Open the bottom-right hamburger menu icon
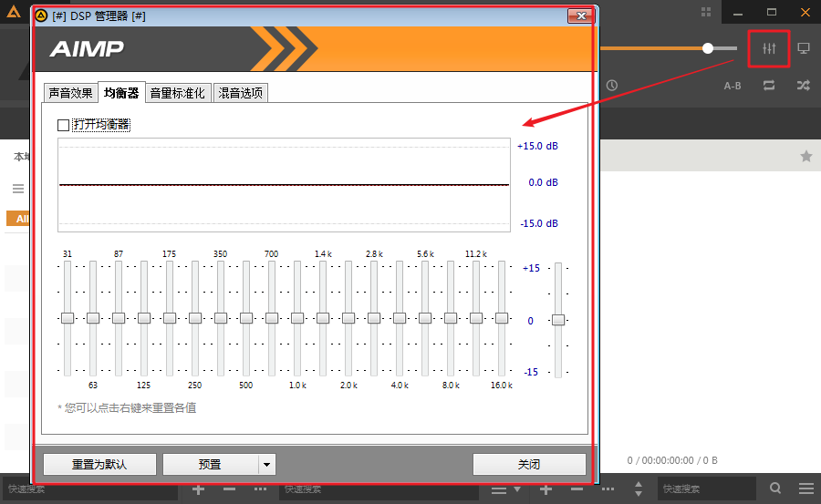The image size is (821, 504). coord(806,489)
